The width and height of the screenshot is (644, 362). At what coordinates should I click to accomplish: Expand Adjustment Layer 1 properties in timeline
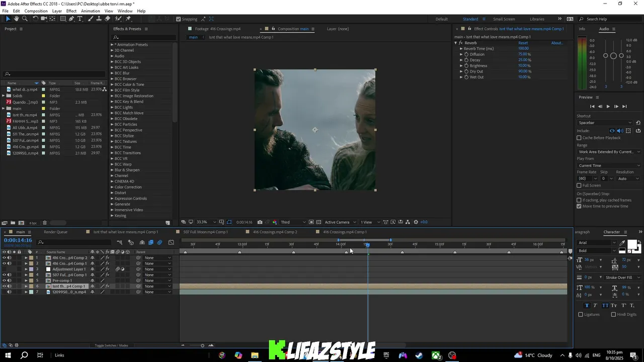click(26, 269)
